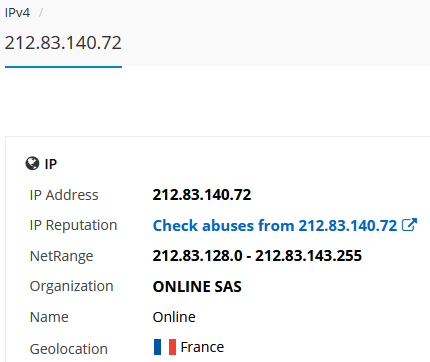The width and height of the screenshot is (430, 362).
Task: Click the Organization label
Action: pos(72,286)
